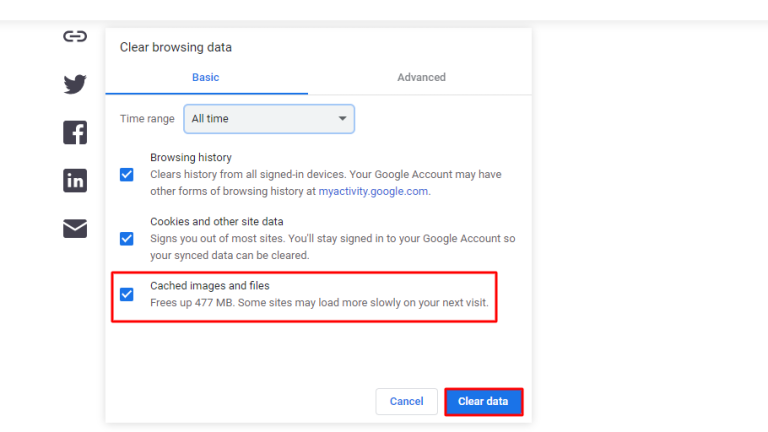Screen dimensions: 768x432
Task: Click the copy link share icon
Action: coord(75,36)
